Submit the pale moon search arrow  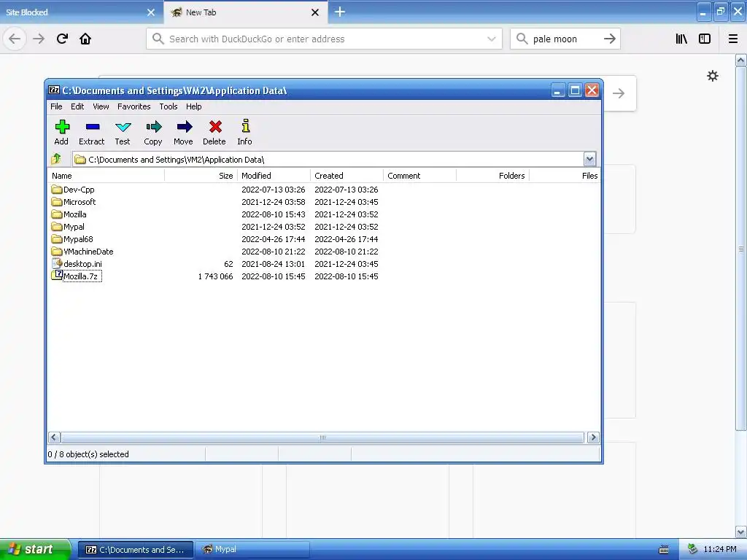(x=610, y=39)
